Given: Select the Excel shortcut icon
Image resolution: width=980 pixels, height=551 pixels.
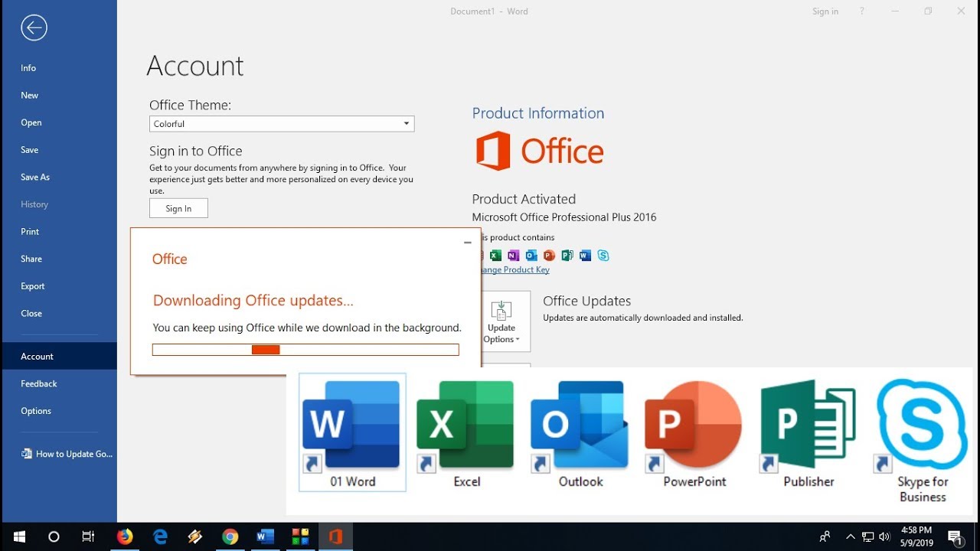Looking at the screenshot, I should click(465, 432).
